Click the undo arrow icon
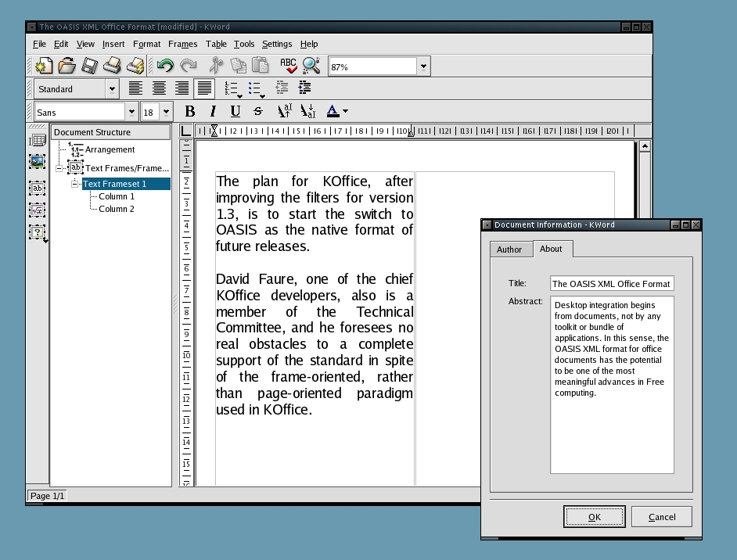 click(165, 66)
